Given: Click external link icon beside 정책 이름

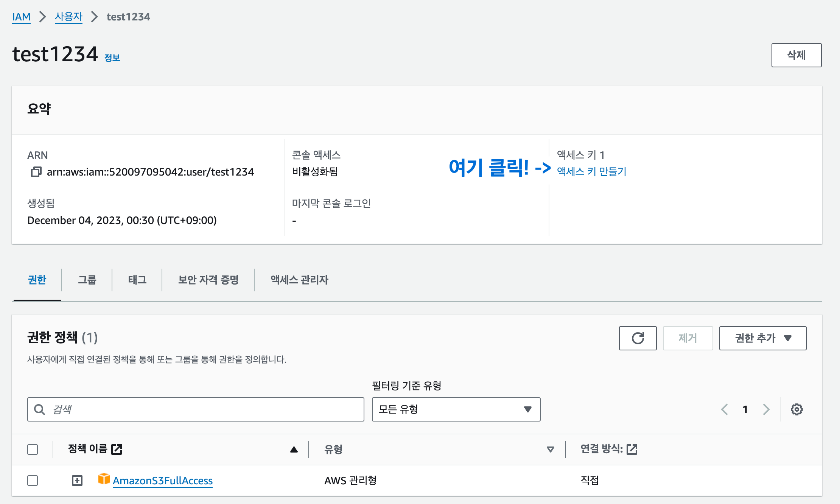Looking at the screenshot, I should [117, 449].
